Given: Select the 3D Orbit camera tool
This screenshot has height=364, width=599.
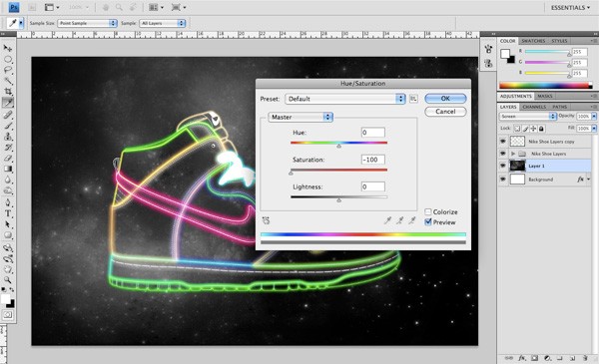Looking at the screenshot, I should [8, 258].
